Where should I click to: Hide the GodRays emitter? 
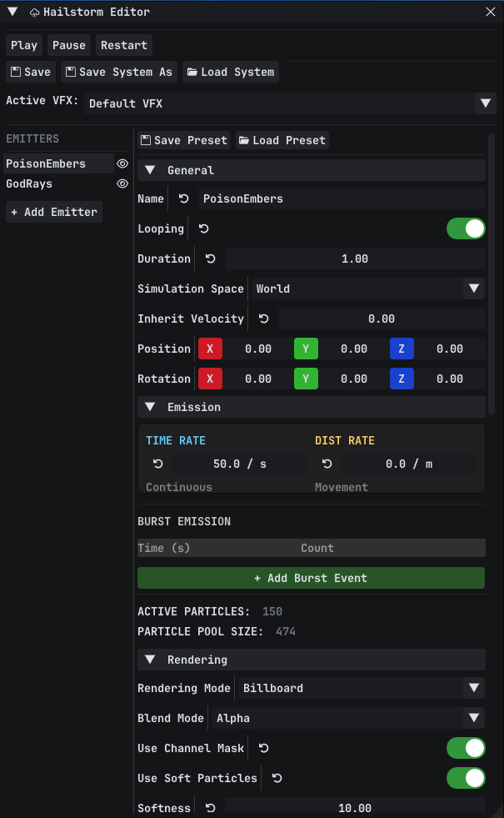(x=122, y=183)
